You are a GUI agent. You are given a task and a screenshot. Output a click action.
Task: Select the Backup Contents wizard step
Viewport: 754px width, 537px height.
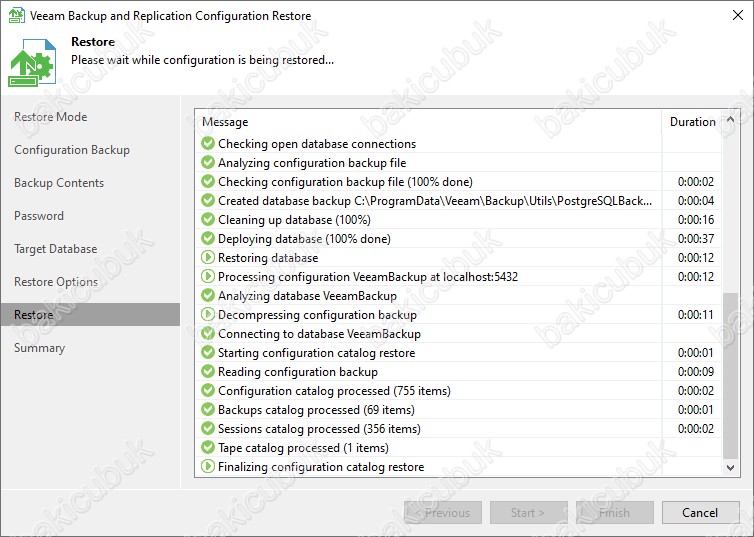point(59,183)
